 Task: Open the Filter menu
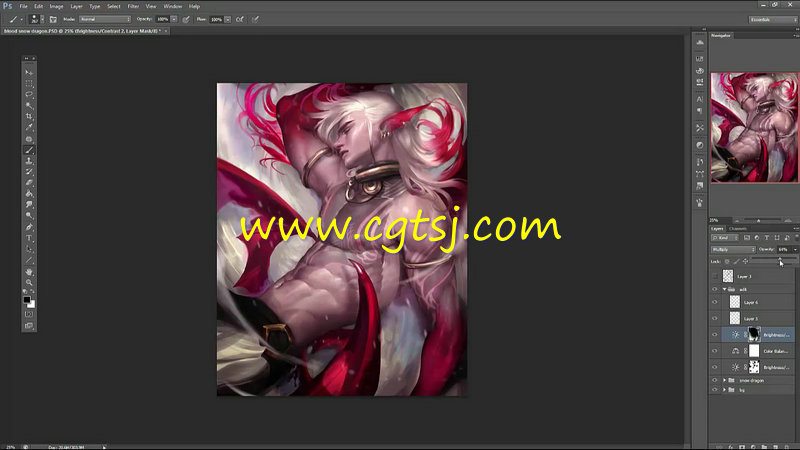(x=133, y=7)
